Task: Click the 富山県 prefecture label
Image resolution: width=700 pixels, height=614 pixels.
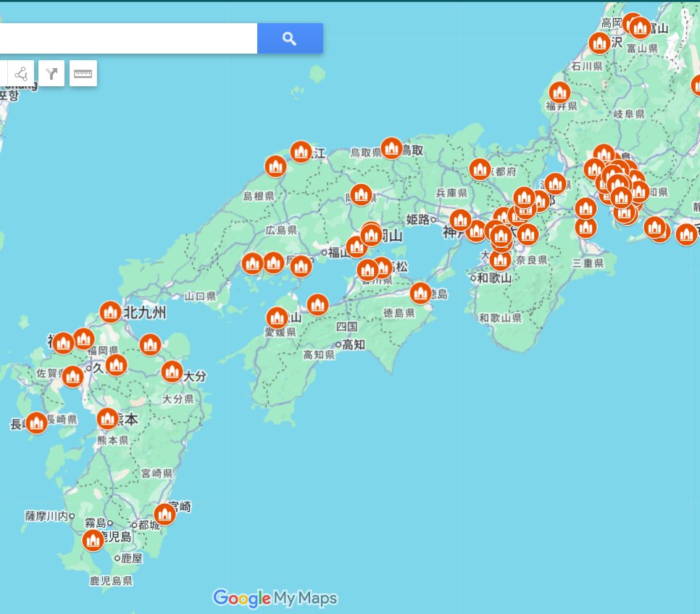Action: [643, 49]
